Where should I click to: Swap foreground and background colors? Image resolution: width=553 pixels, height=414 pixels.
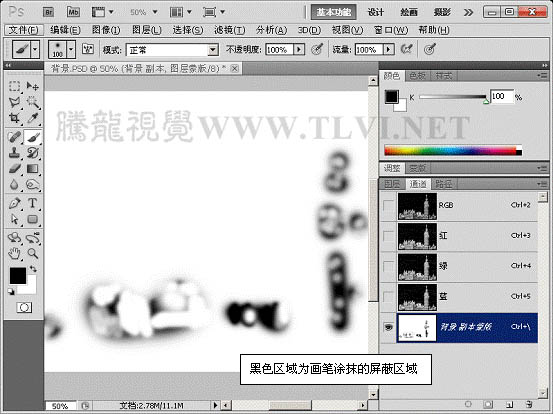[x=33, y=269]
